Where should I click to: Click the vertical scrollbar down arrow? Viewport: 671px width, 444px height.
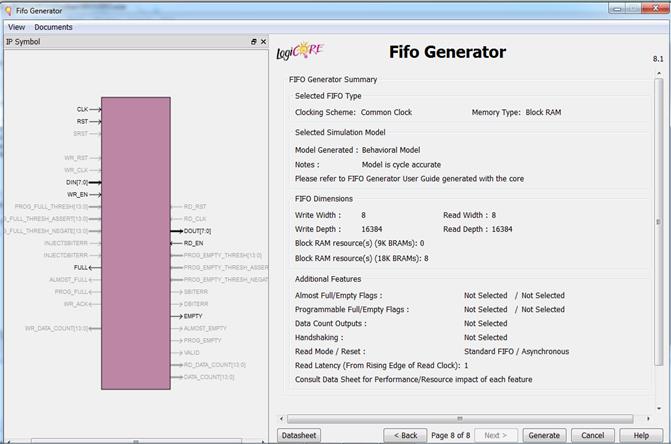(659, 408)
